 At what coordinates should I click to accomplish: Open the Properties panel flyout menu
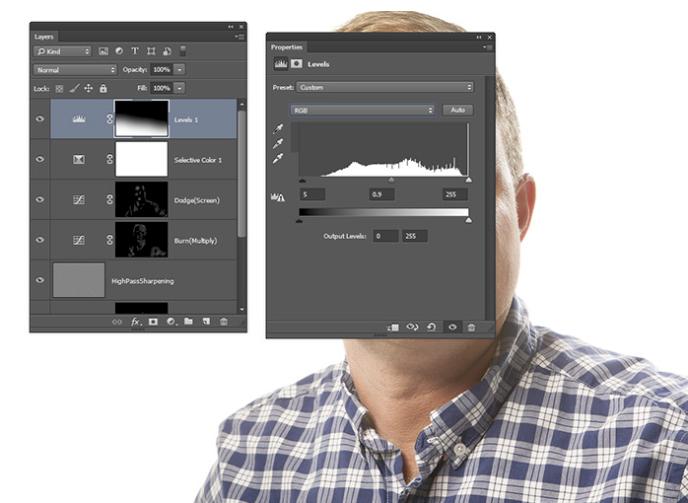tap(488, 47)
